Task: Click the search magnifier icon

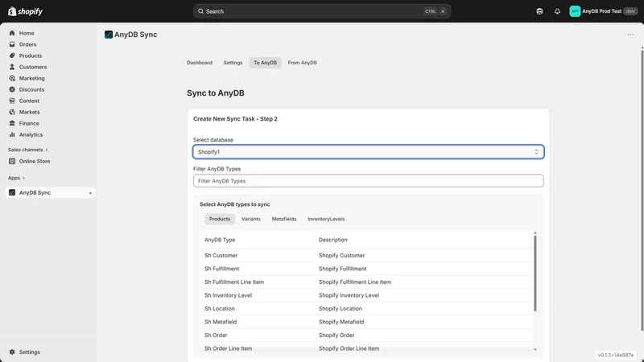Action: click(x=200, y=11)
